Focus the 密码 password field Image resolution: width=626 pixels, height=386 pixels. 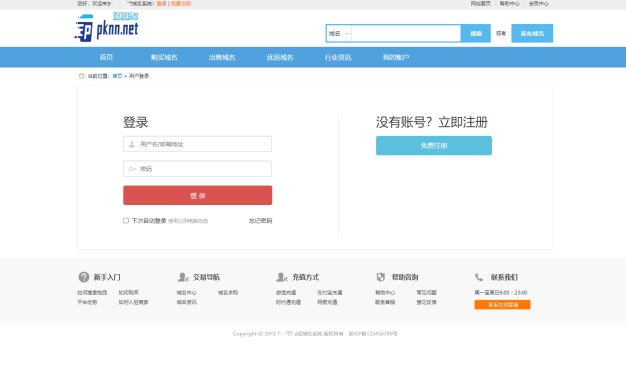[198, 169]
